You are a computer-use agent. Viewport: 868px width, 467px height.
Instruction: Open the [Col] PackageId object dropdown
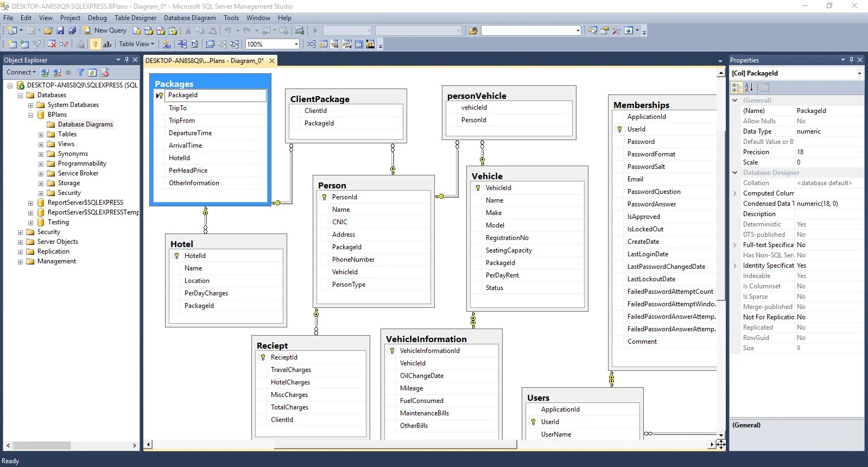pyautogui.click(x=859, y=73)
